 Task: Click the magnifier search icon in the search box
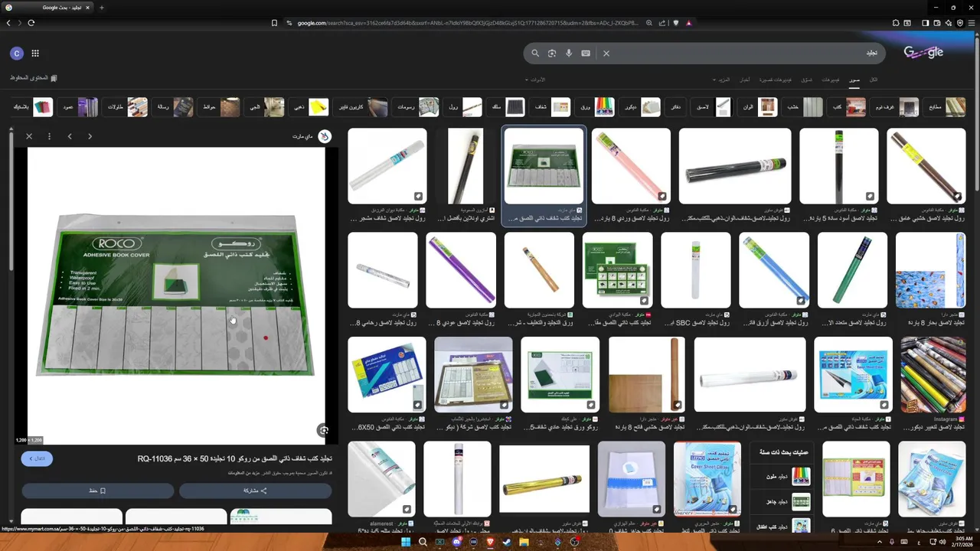tap(535, 54)
